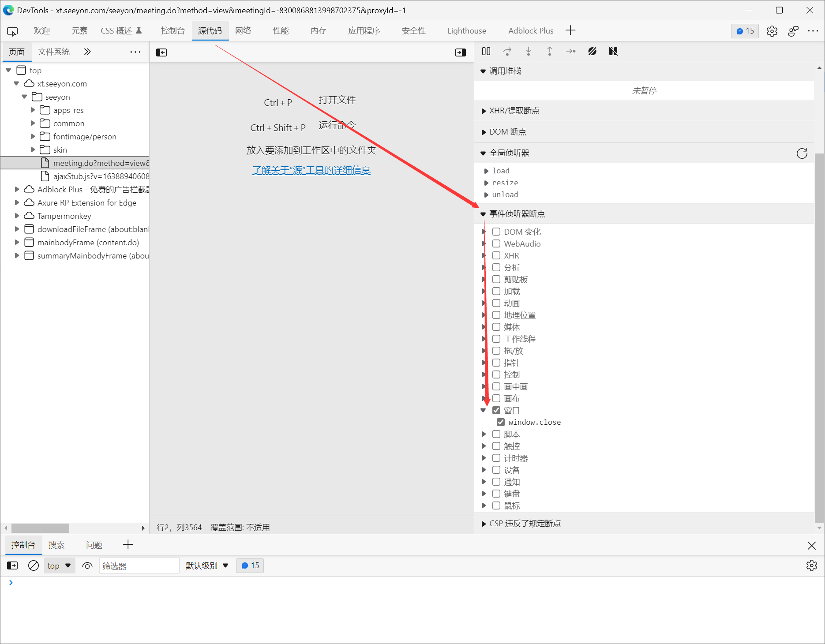Check the DOM 变化 checkbox

point(496,232)
